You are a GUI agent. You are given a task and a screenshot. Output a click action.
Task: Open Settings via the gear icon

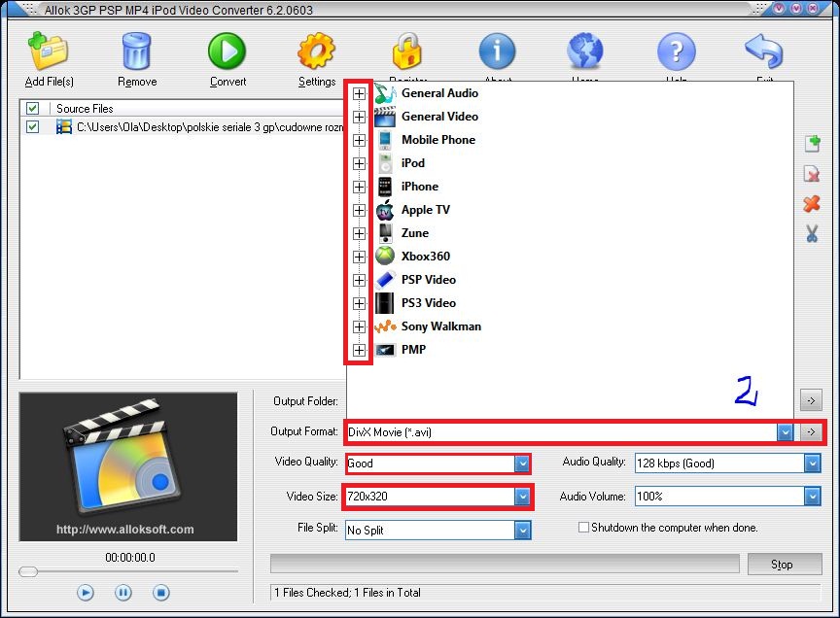[317, 51]
